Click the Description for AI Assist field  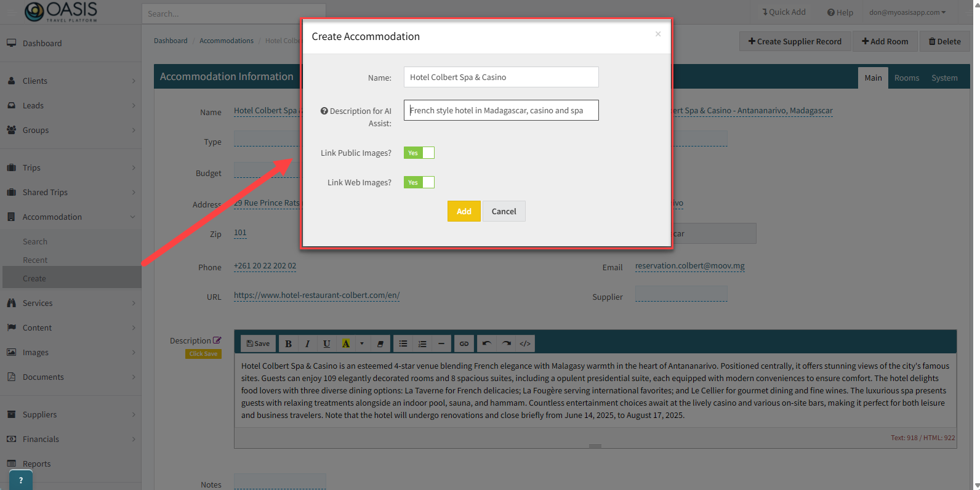tap(501, 110)
